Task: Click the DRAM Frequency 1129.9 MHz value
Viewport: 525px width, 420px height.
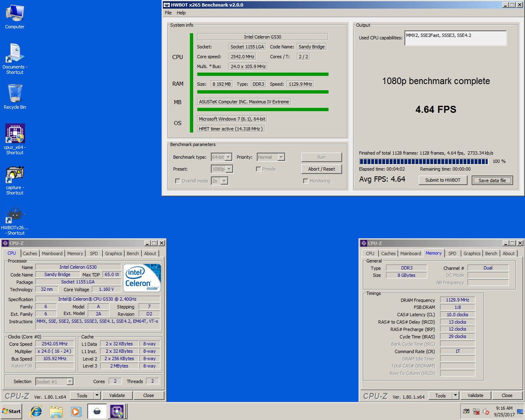Action: pos(457,300)
